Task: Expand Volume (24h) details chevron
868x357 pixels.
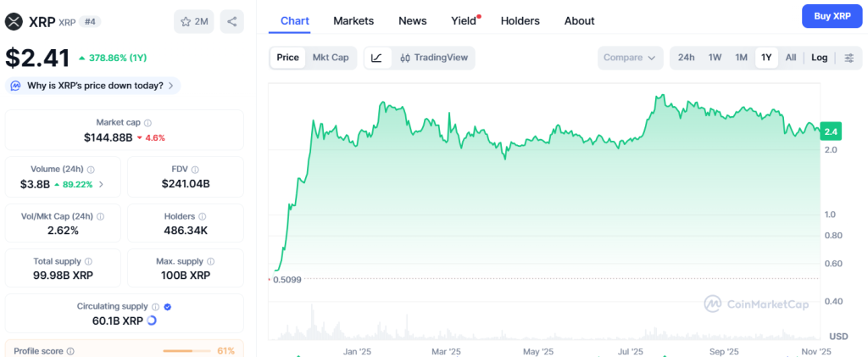Action: pos(102,184)
